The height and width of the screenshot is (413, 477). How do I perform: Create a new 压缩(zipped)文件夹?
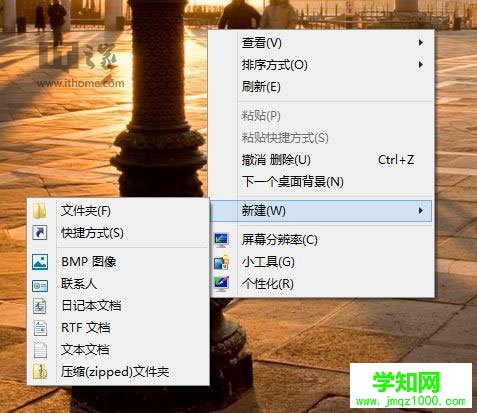tap(118, 372)
